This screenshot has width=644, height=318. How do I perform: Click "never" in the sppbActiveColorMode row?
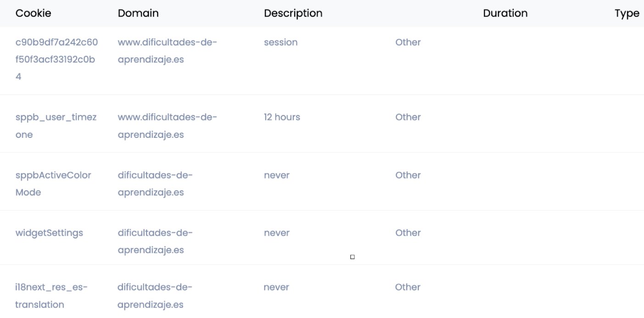coord(276,175)
